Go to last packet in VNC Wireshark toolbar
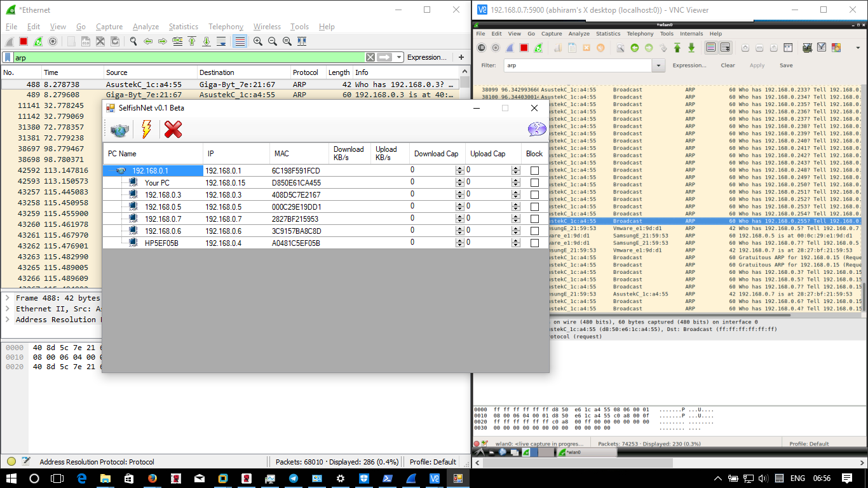The image size is (868, 488). pos(691,48)
